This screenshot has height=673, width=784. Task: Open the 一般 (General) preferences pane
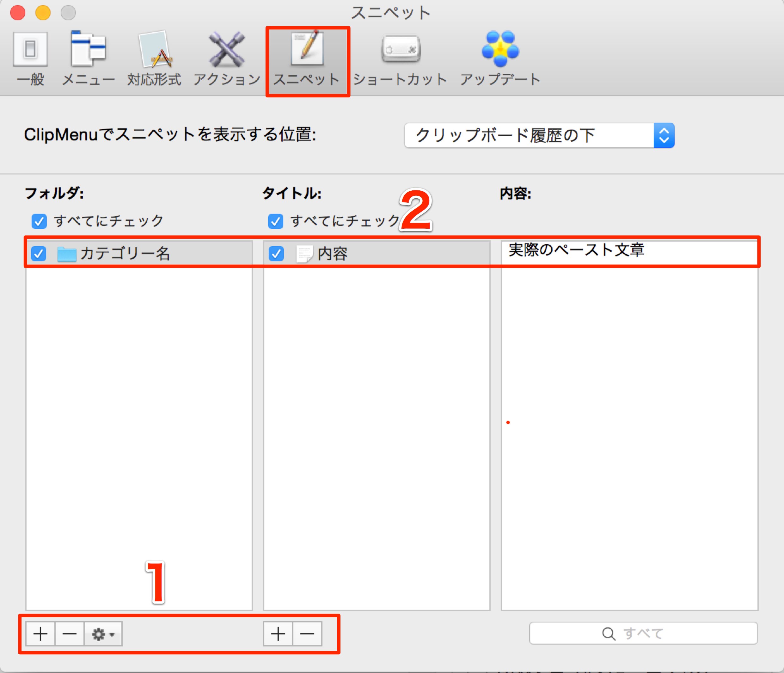point(30,59)
